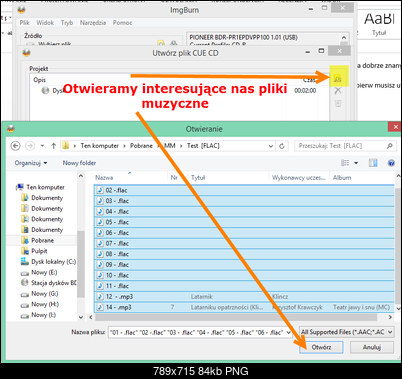Expand the file name combo box dropdown
Screen dimensions: 402x379
click(x=289, y=332)
